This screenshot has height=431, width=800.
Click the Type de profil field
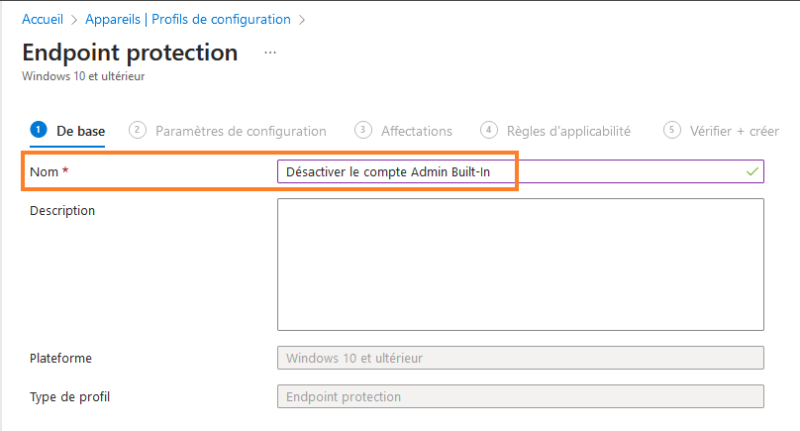(x=520, y=397)
